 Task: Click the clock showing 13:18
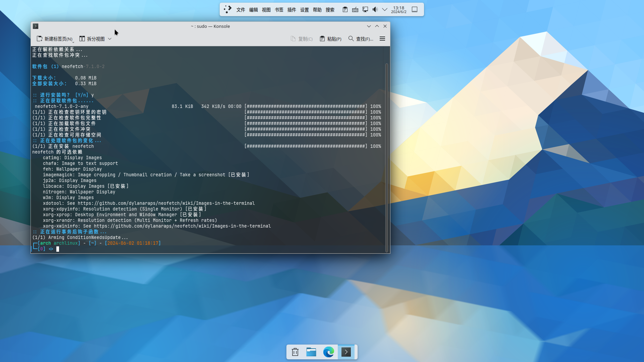398,9
